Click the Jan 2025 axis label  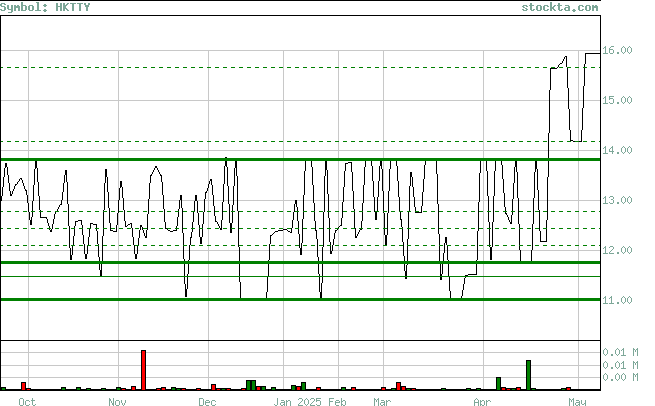pyautogui.click(x=297, y=402)
